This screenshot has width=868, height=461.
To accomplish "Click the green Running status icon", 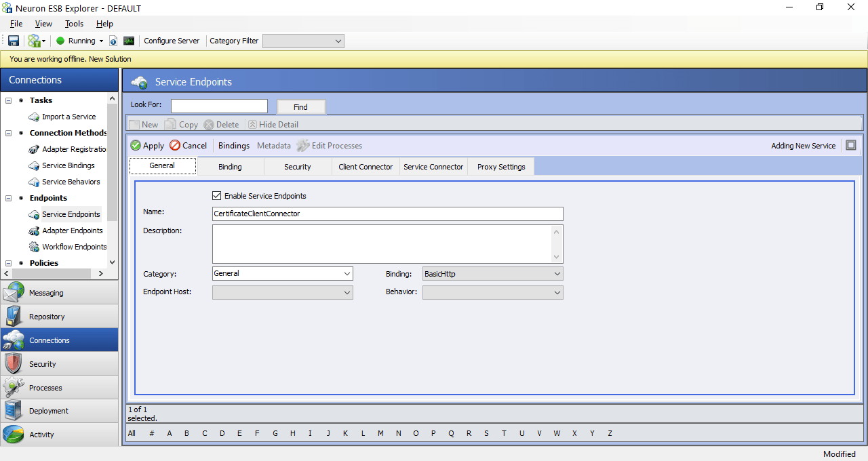I will point(60,41).
